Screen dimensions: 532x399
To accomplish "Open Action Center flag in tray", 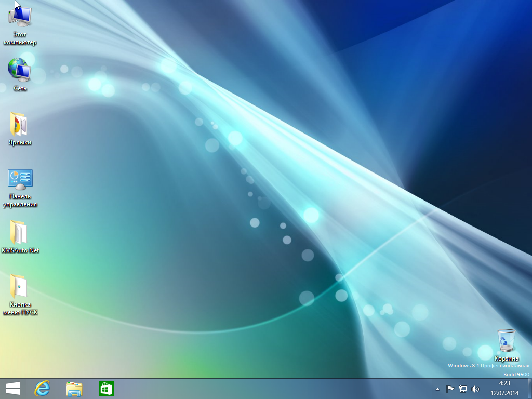I will coord(450,389).
